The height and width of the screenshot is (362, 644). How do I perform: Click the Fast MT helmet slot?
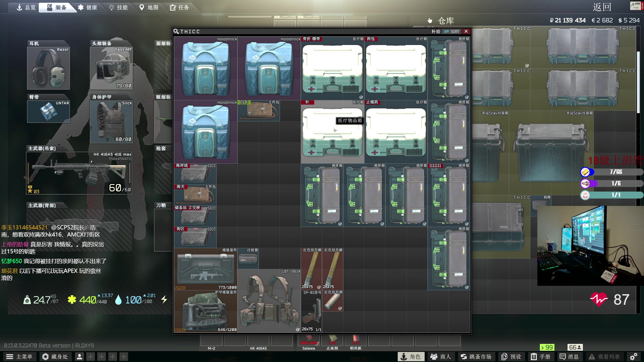[111, 68]
